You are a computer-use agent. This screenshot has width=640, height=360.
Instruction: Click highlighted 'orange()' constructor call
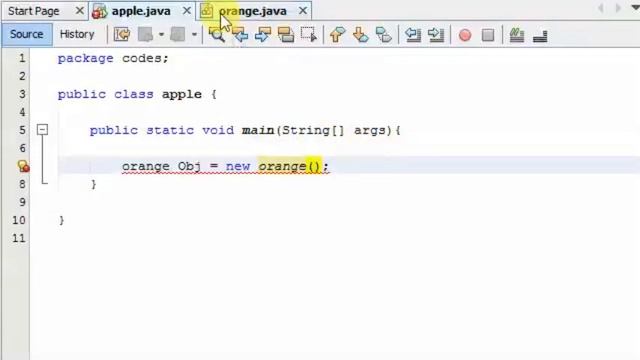290,166
